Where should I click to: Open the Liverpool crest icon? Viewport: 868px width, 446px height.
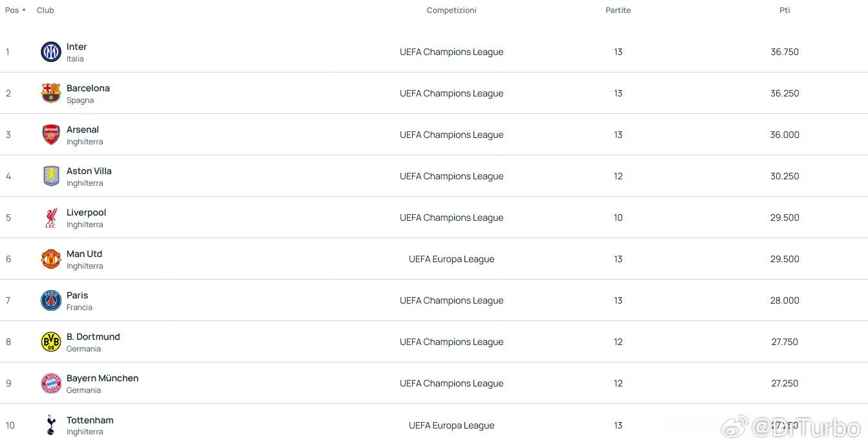click(x=51, y=217)
